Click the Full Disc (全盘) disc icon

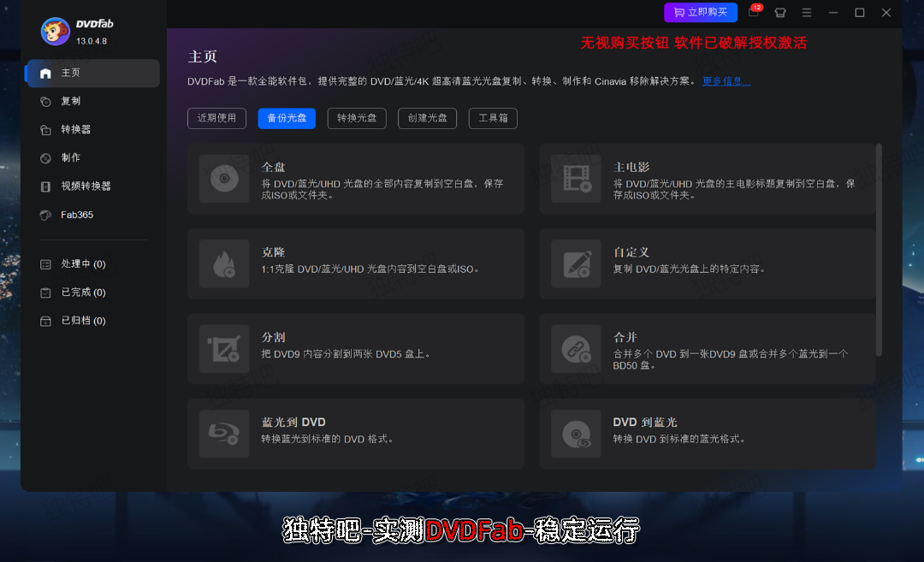(224, 178)
